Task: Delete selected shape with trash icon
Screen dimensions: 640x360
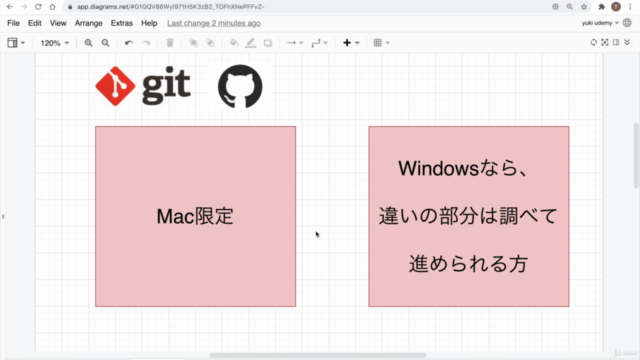Action: click(x=170, y=43)
